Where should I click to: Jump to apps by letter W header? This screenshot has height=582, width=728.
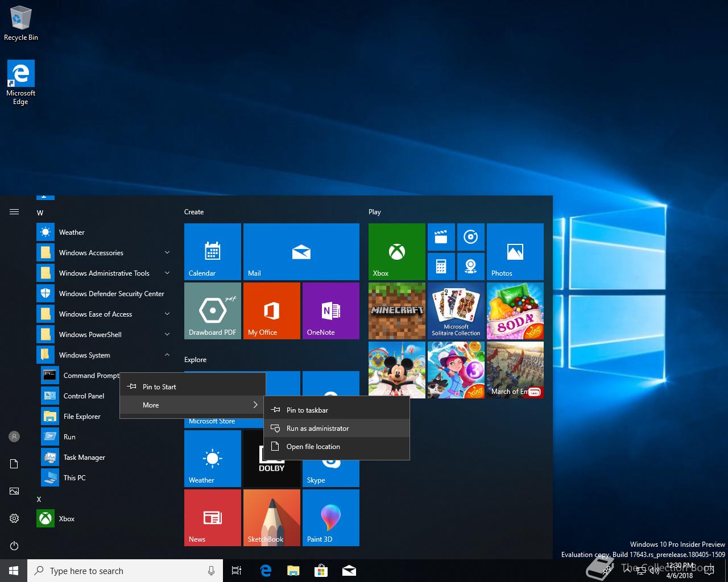click(40, 213)
